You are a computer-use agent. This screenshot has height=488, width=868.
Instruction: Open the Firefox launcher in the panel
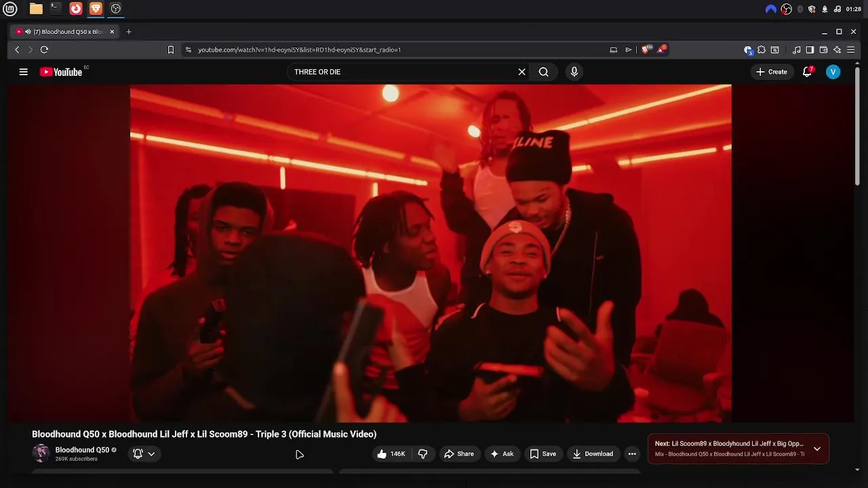(x=76, y=9)
